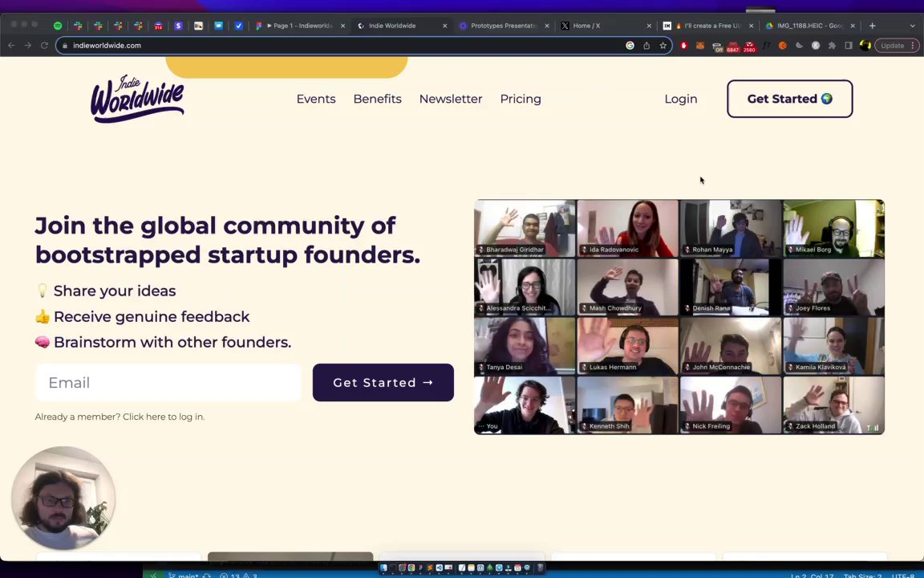This screenshot has height=578, width=924.
Task: Open the Pricing nav link
Action: 521,99
